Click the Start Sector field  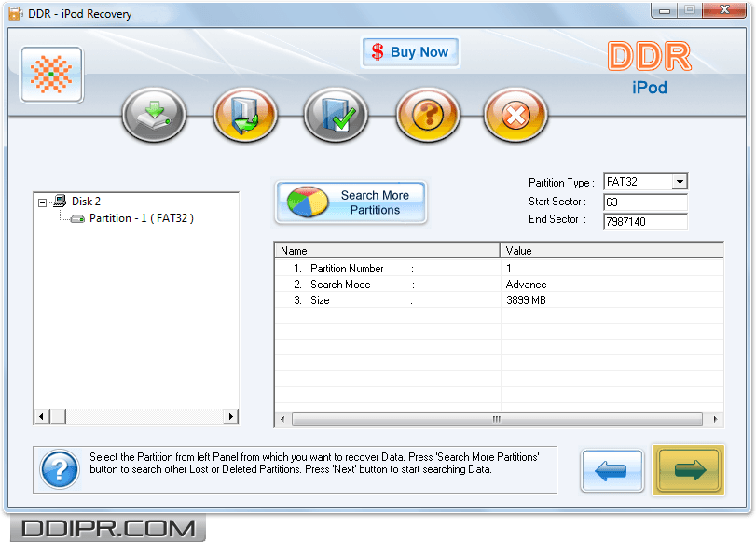[x=645, y=202]
